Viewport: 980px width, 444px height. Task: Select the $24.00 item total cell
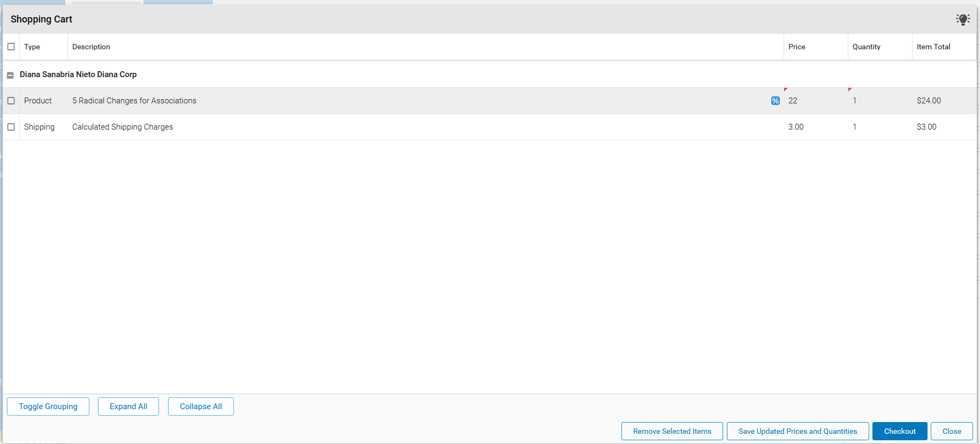click(x=944, y=101)
